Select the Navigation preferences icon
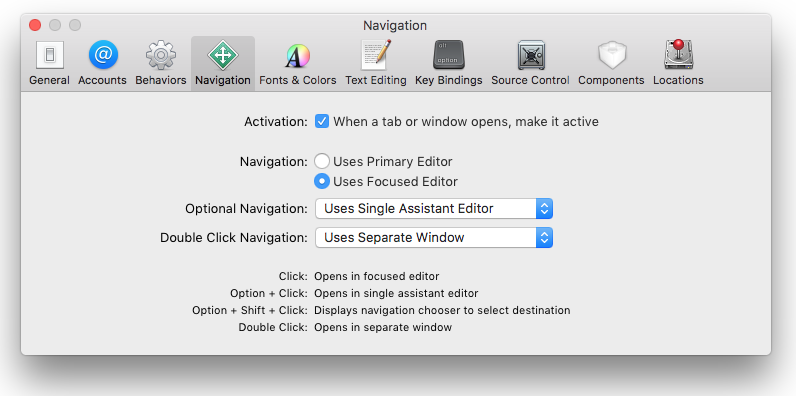The height and width of the screenshot is (396, 796). (x=223, y=63)
